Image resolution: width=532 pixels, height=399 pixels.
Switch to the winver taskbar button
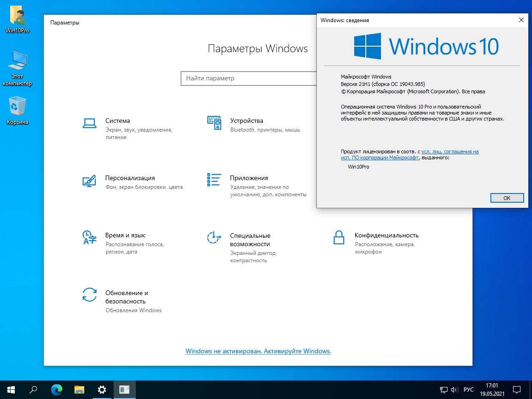click(125, 389)
